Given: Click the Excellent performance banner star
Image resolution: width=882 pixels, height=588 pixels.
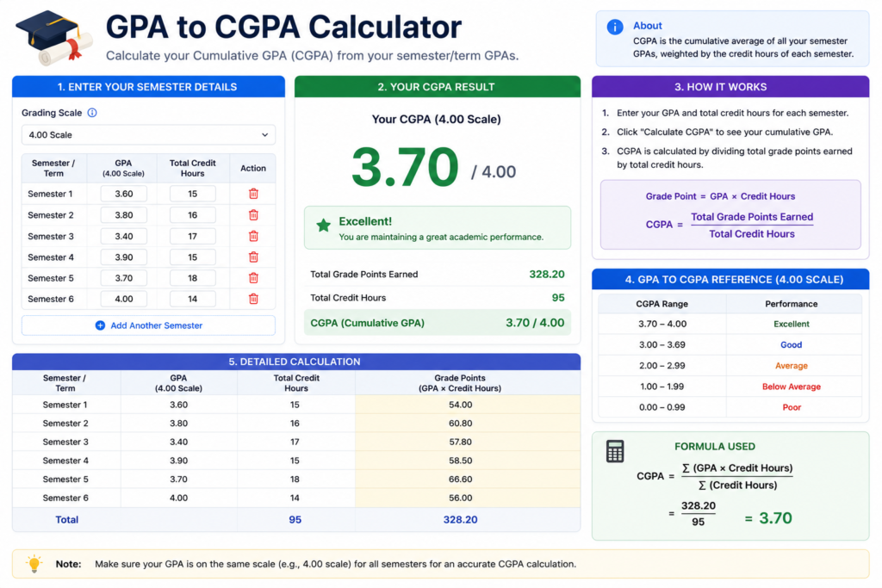Looking at the screenshot, I should [x=324, y=226].
